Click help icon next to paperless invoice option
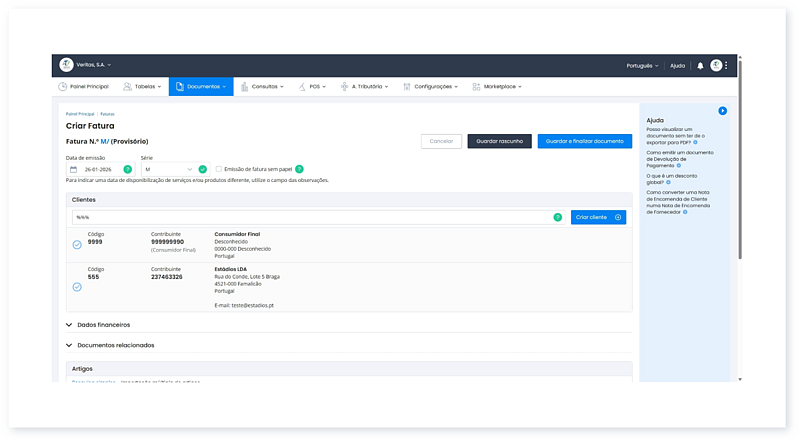Screen dimensions: 800x442 coord(299,169)
